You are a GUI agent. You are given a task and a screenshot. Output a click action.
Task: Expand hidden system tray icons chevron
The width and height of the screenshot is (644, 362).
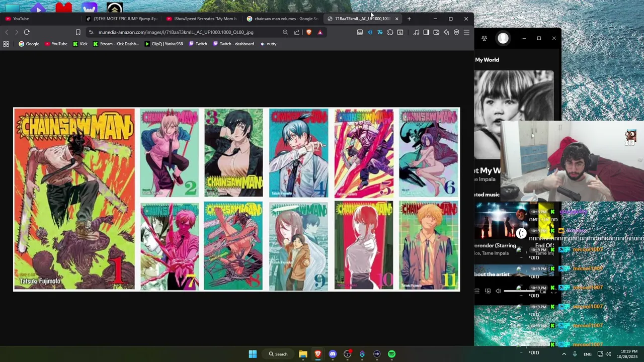pos(563,354)
